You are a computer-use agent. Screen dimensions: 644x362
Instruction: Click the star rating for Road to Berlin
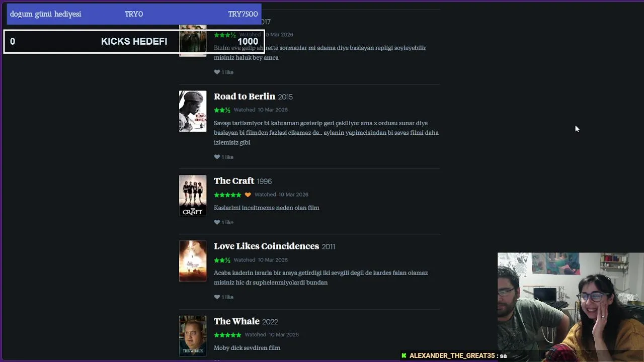tap(222, 110)
